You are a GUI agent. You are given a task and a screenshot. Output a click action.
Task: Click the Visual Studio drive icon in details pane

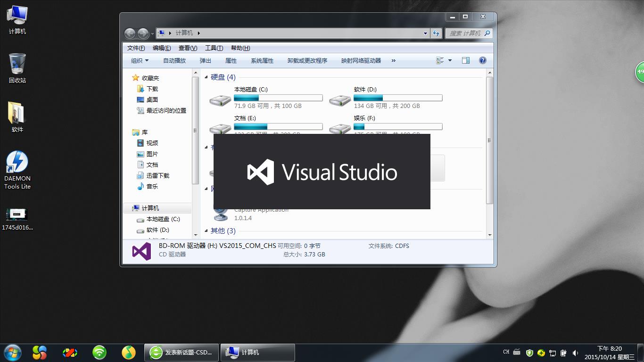(x=141, y=251)
